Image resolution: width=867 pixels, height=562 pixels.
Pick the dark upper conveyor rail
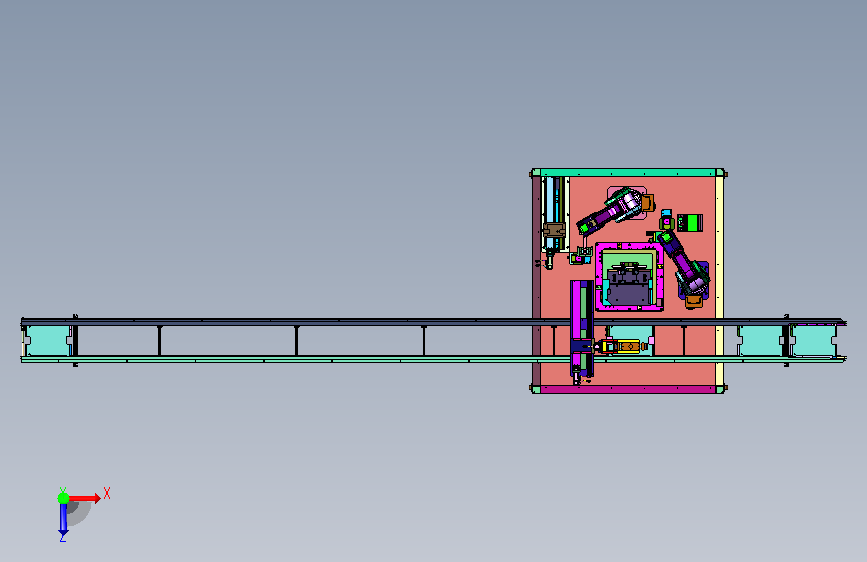tap(433, 321)
